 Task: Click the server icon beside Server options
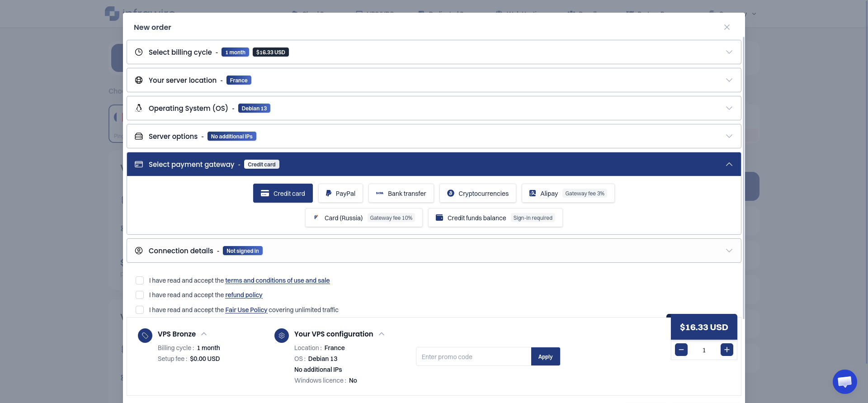139,136
